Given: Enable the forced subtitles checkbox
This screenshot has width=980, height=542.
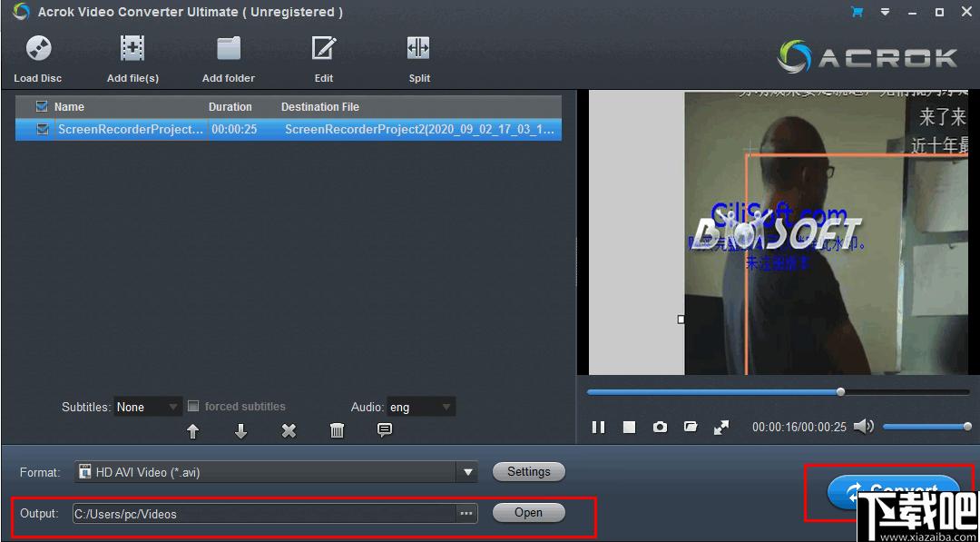Looking at the screenshot, I should pyautogui.click(x=194, y=407).
